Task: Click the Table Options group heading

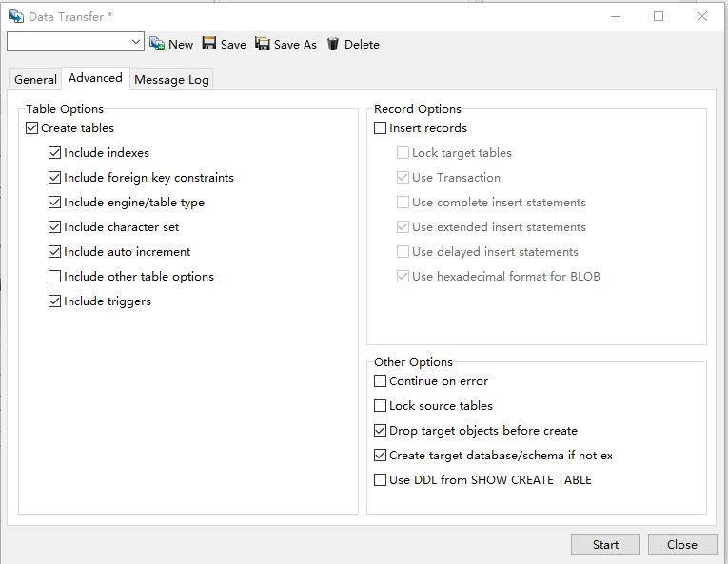Action: [x=65, y=109]
